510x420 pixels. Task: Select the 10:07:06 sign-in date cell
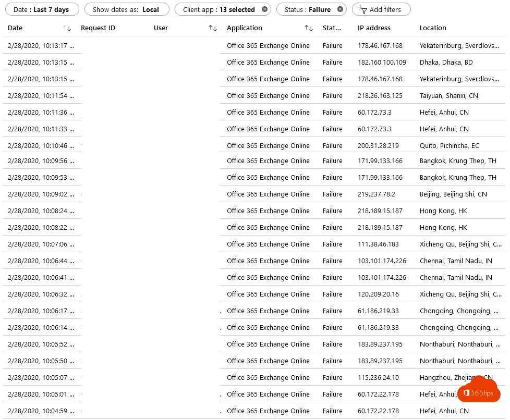pos(41,244)
